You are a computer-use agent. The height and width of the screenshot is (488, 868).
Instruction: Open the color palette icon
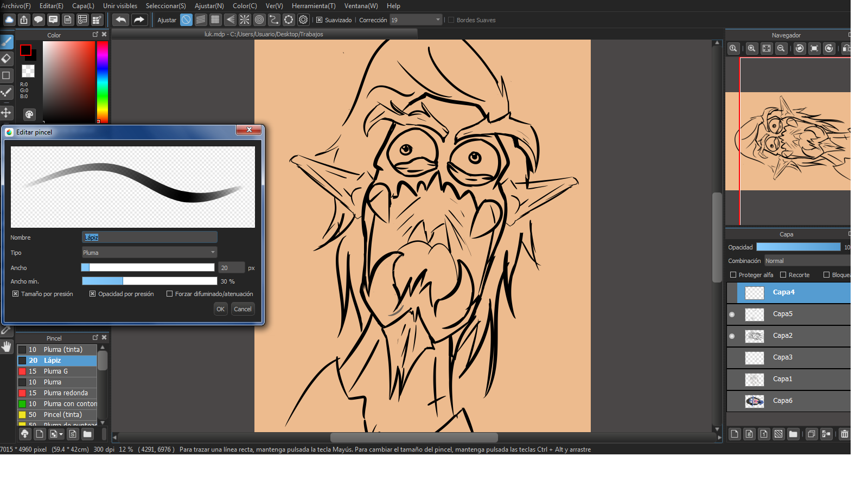pyautogui.click(x=29, y=114)
